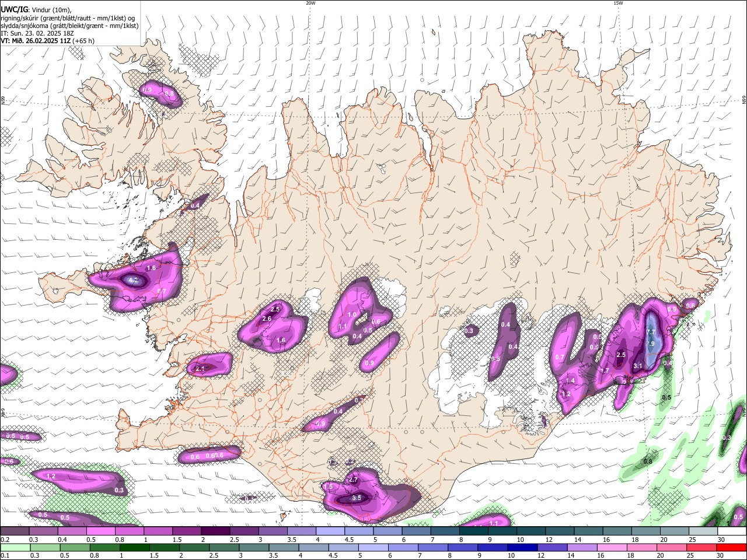Click the 'slydda/snjókoma' description line
The height and width of the screenshot is (560, 747).
69,26
